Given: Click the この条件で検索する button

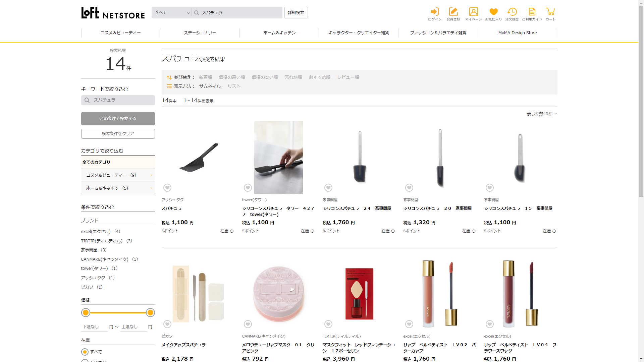Looking at the screenshot, I should coord(118,119).
